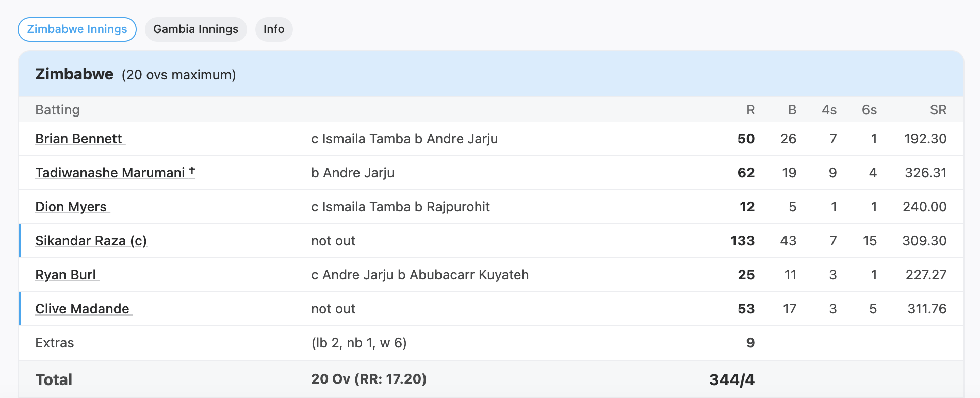Viewport: 980px width, 398px height.
Task: Click the 326.31 strike rate value
Action: (x=925, y=173)
